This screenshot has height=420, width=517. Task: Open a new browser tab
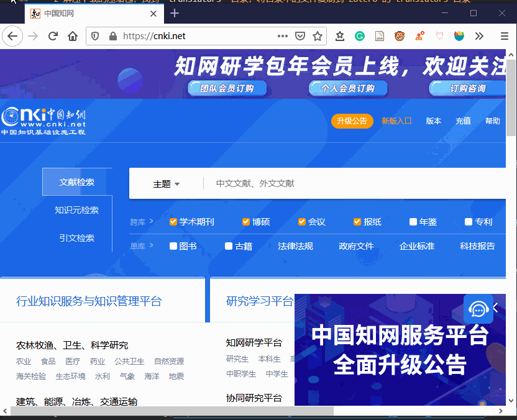(x=175, y=13)
